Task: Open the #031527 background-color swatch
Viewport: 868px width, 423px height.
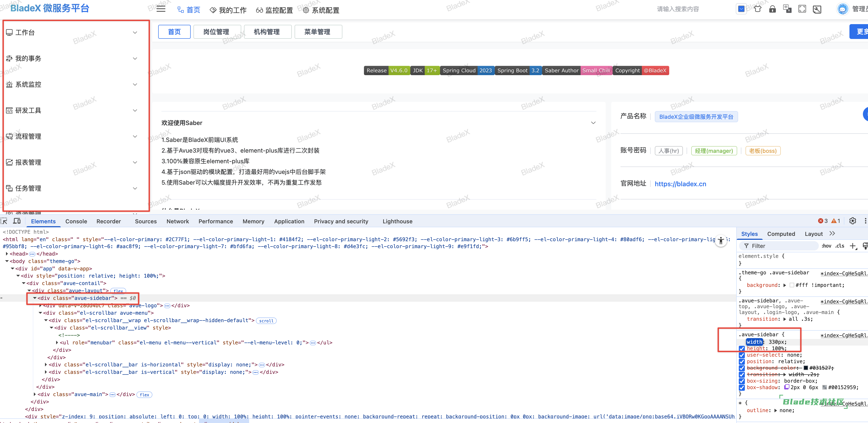Action: (x=806, y=368)
